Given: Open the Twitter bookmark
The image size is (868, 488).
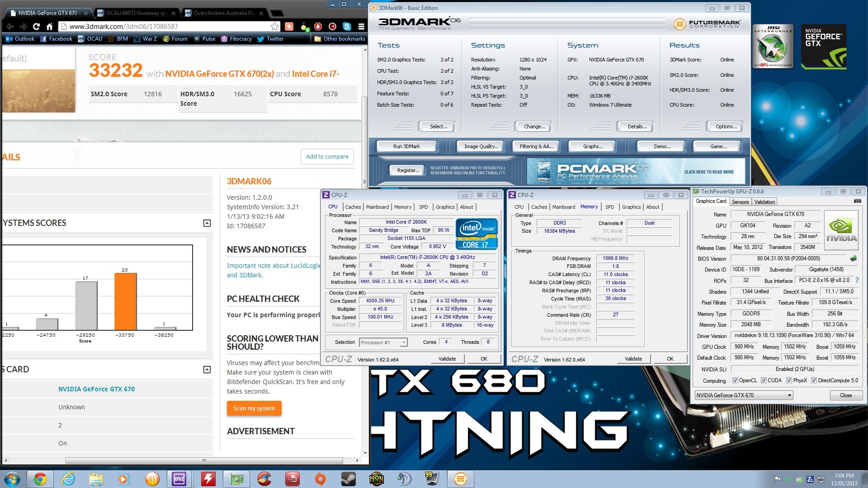Looking at the screenshot, I should click(x=270, y=39).
